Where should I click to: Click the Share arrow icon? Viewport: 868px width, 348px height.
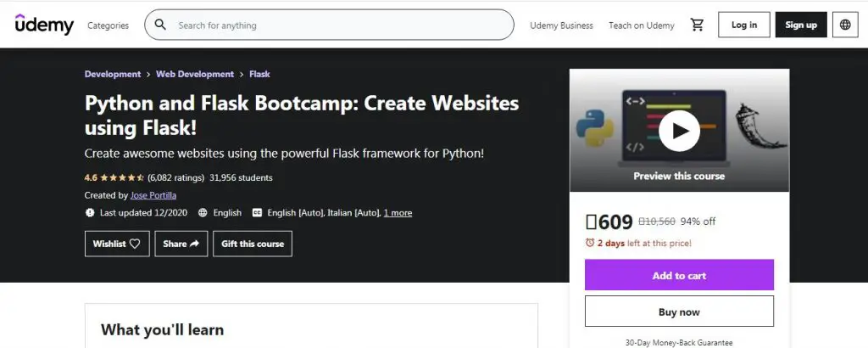194,244
